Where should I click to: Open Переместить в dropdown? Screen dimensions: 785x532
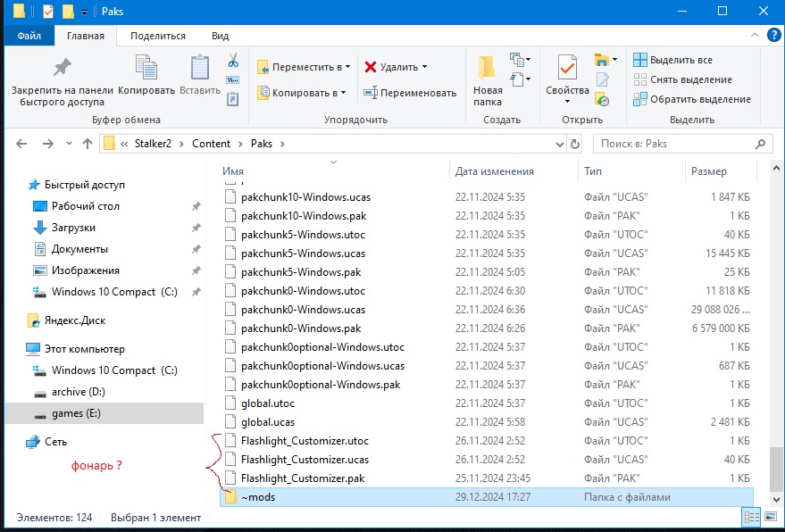[x=304, y=67]
